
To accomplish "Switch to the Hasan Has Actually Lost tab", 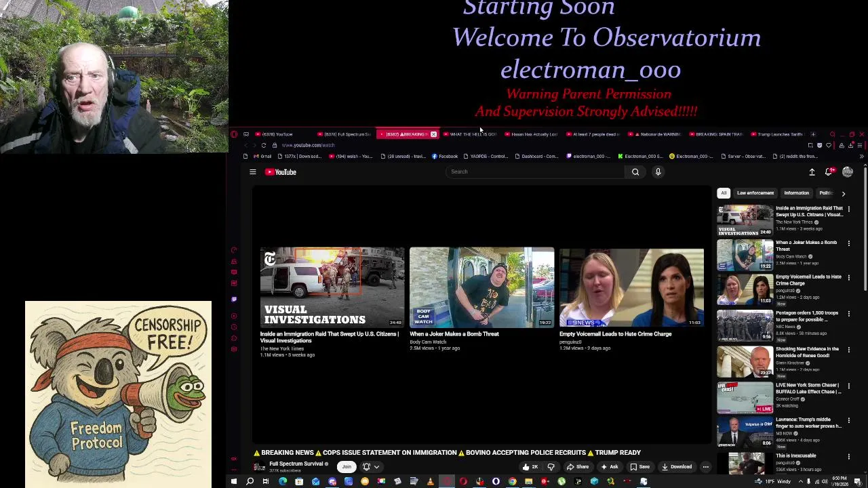I will [530, 134].
